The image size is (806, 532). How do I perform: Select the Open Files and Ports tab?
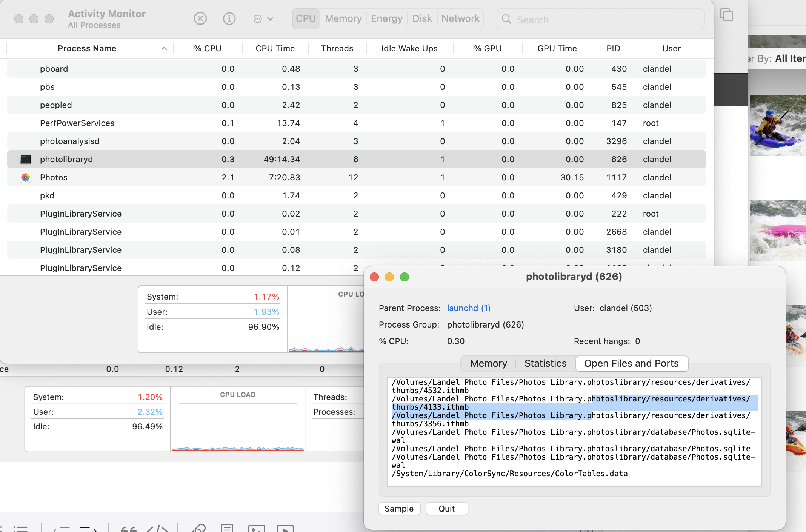[631, 363]
